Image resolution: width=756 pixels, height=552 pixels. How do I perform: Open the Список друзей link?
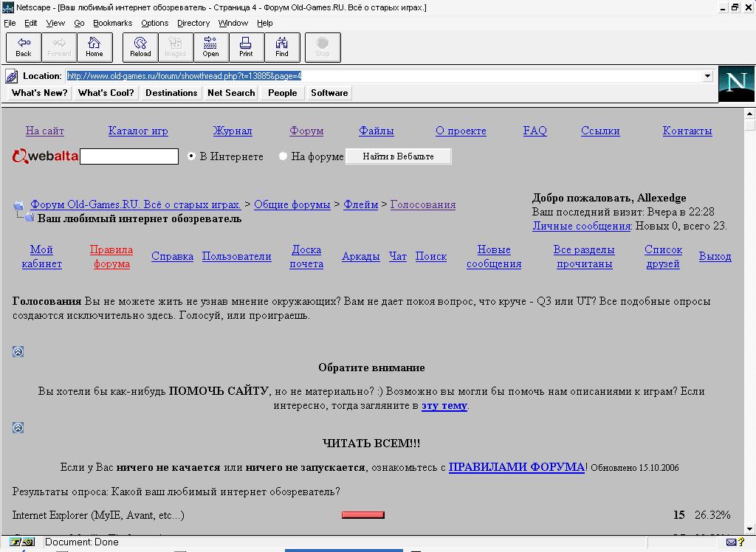click(x=663, y=257)
